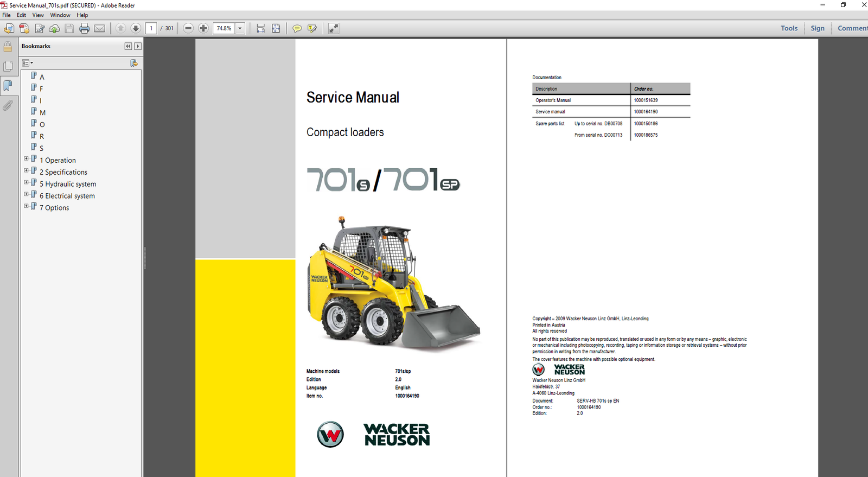Image resolution: width=868 pixels, height=477 pixels.
Task: Open the Attachments paperclip panel
Action: (x=8, y=105)
